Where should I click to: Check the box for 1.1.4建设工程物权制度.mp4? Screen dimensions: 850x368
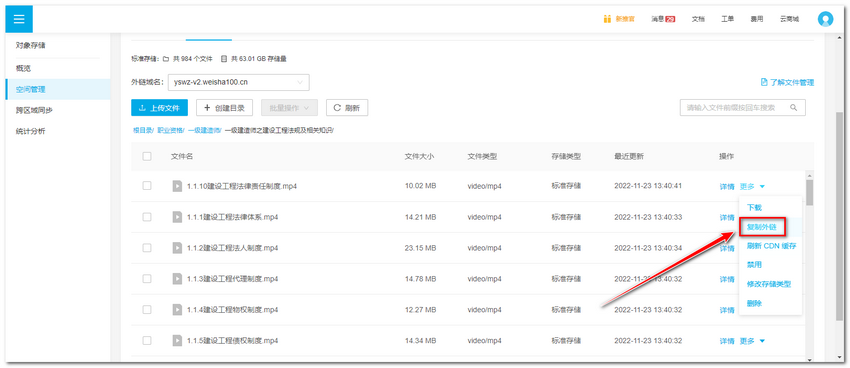pyautogui.click(x=147, y=309)
